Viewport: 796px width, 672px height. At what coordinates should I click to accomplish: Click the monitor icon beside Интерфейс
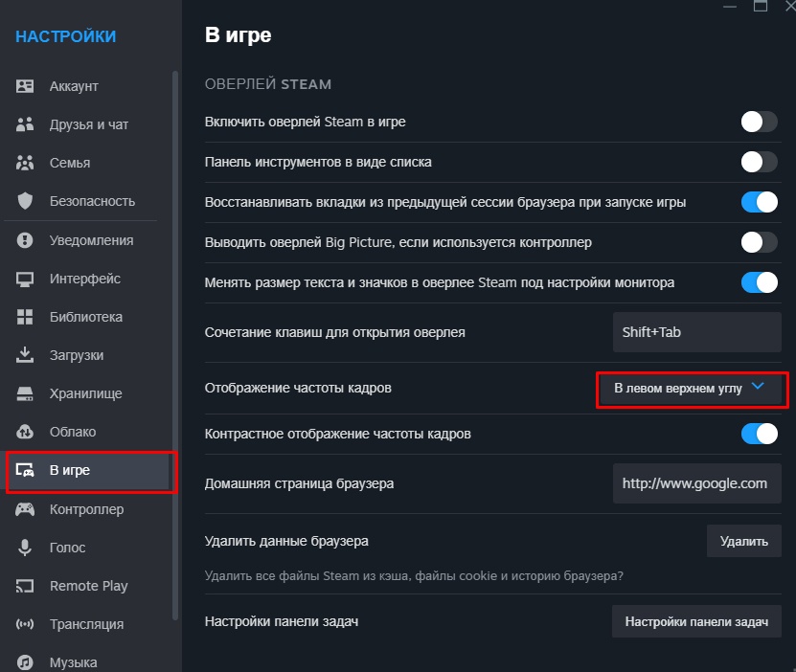point(25,279)
